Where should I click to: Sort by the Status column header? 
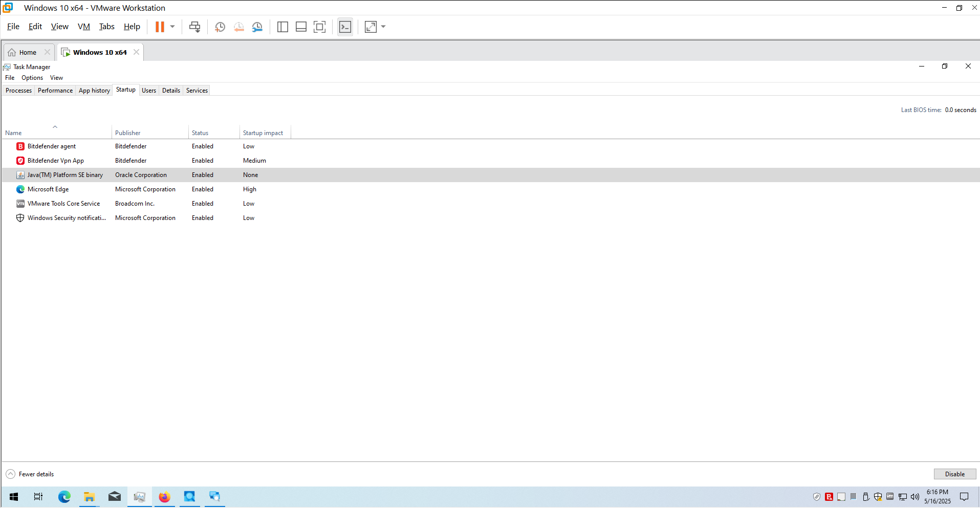click(214, 132)
